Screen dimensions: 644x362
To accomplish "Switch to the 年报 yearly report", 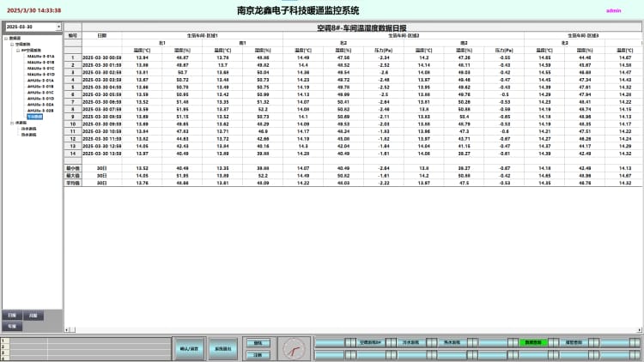I will click(12, 326).
